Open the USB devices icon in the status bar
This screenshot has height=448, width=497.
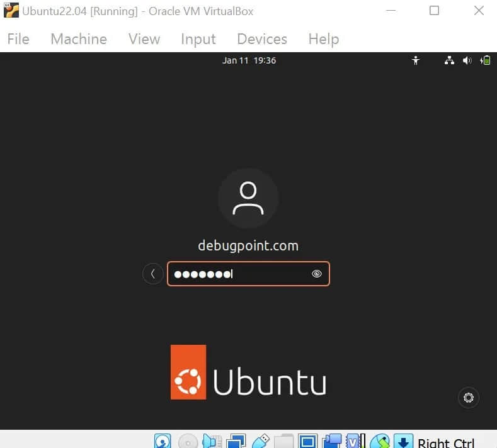[x=261, y=442]
